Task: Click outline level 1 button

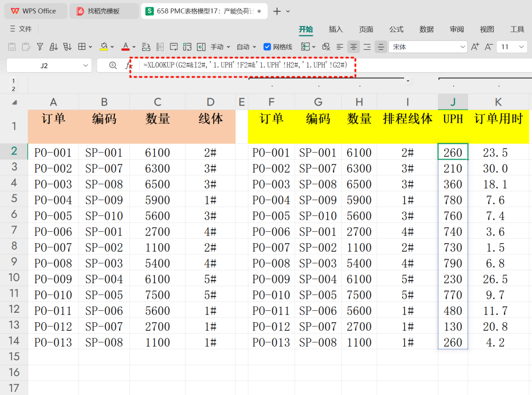Action: [x=13, y=81]
